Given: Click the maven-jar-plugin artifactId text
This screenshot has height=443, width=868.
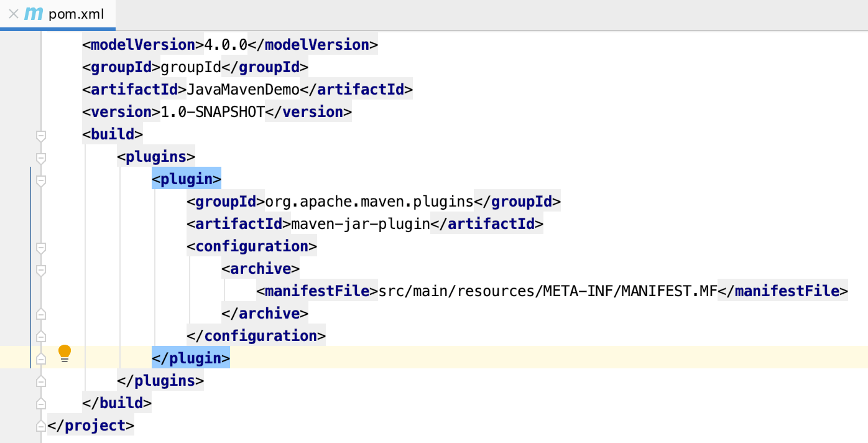Looking at the screenshot, I should [361, 224].
